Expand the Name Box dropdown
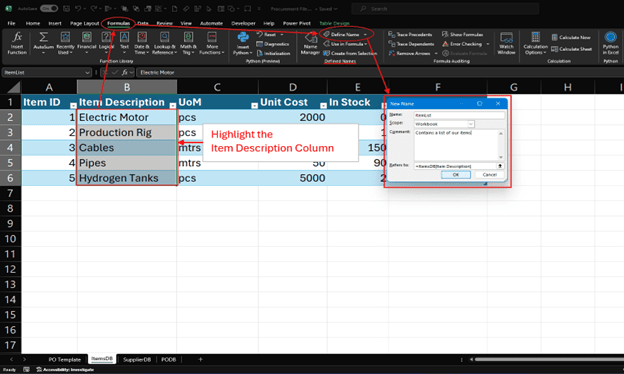Screen dimensions: 624x374 (87, 72)
